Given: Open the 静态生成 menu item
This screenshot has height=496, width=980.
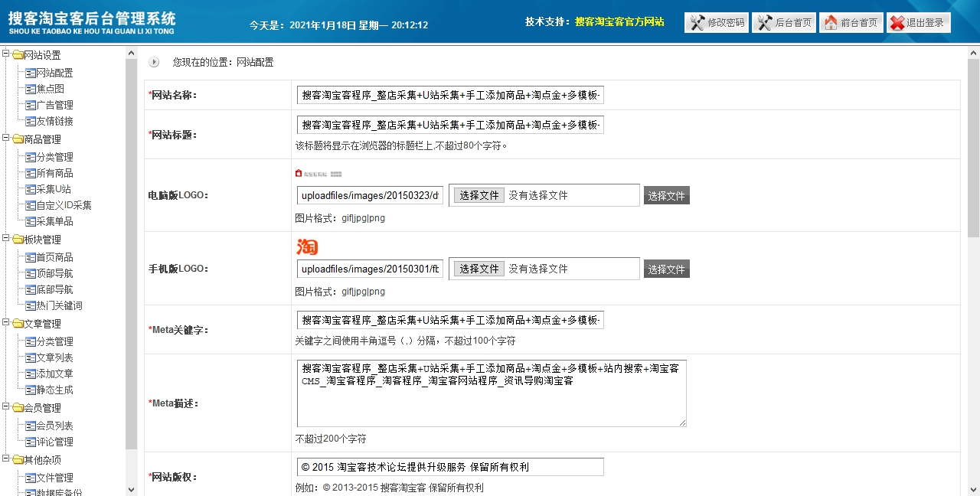Looking at the screenshot, I should 55,390.
